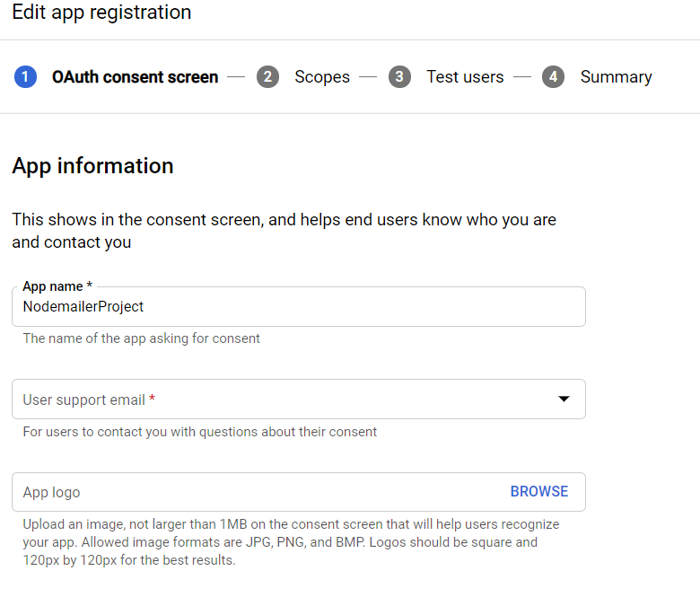Focus the App name text field

pos(296,307)
